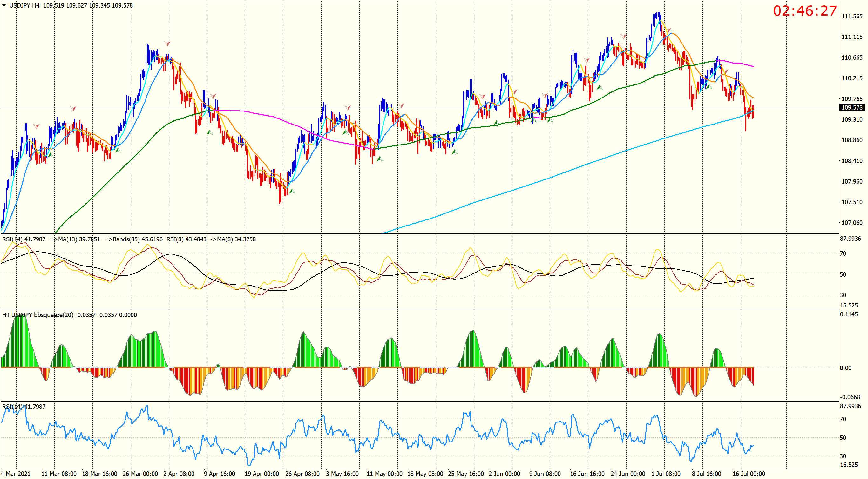Click the green buy arrow under the 8 Jul rebound
This screenshot has width=868, height=479.
point(709,87)
